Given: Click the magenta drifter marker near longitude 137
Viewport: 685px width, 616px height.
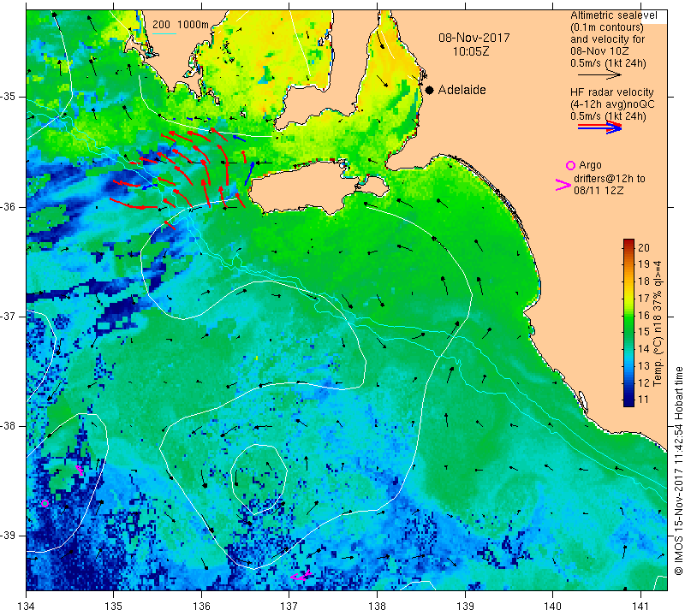Looking at the screenshot, I should 301,576.
